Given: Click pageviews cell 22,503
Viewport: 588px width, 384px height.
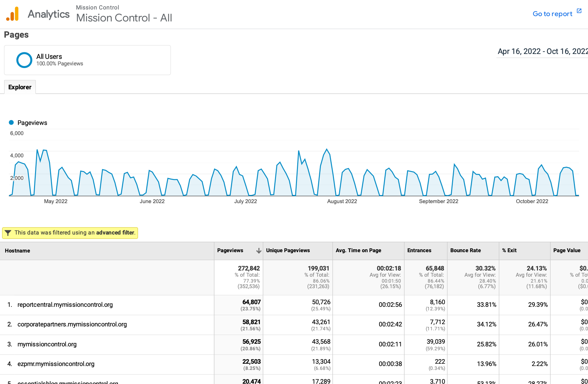Looking at the screenshot, I should point(251,361).
